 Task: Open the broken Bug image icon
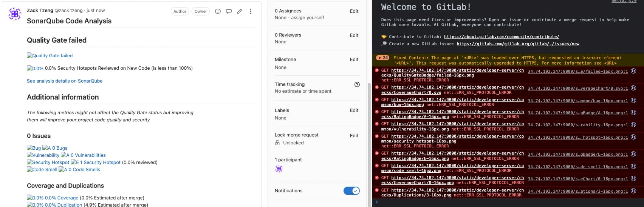34,148
